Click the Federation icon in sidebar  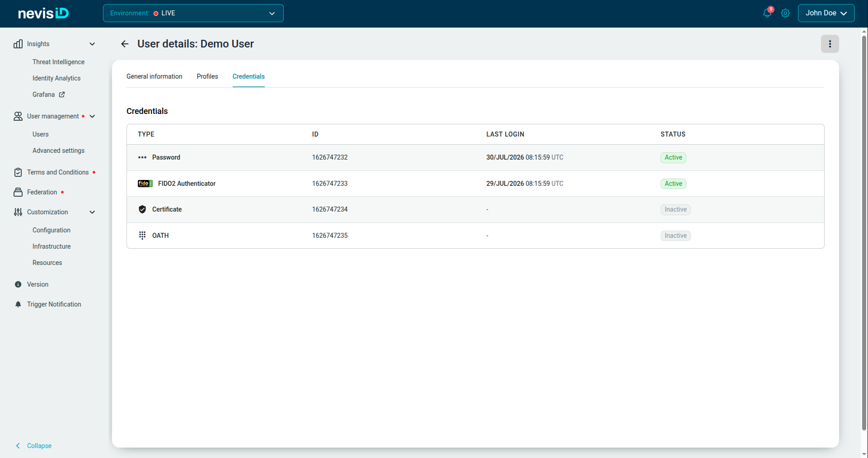point(18,192)
